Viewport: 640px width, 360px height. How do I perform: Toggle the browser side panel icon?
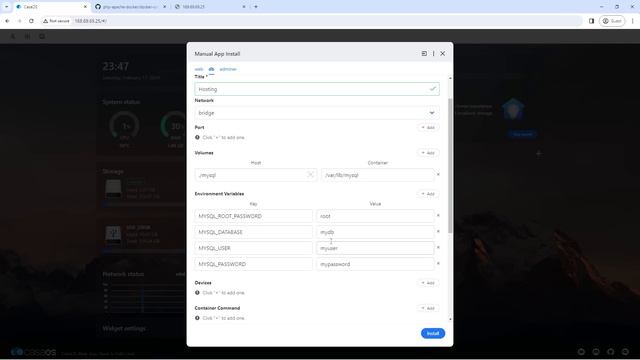coord(591,21)
